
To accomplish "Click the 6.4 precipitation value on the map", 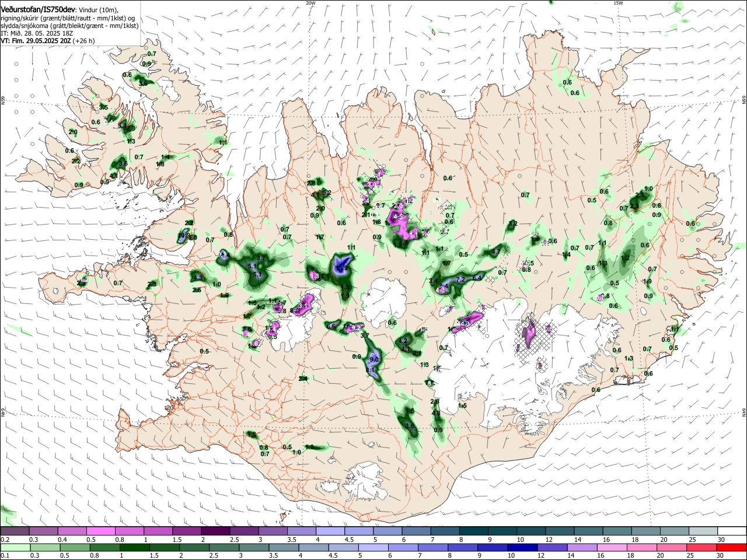I will pos(477,278).
